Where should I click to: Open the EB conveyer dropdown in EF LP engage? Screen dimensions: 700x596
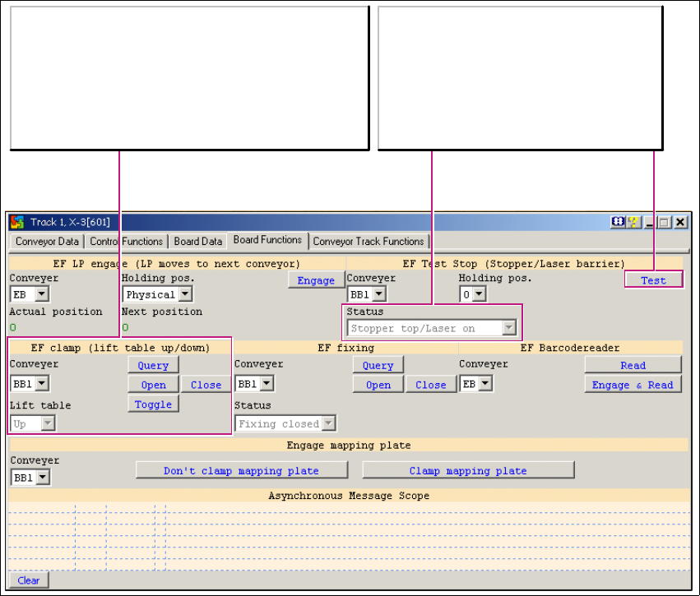pos(42,294)
